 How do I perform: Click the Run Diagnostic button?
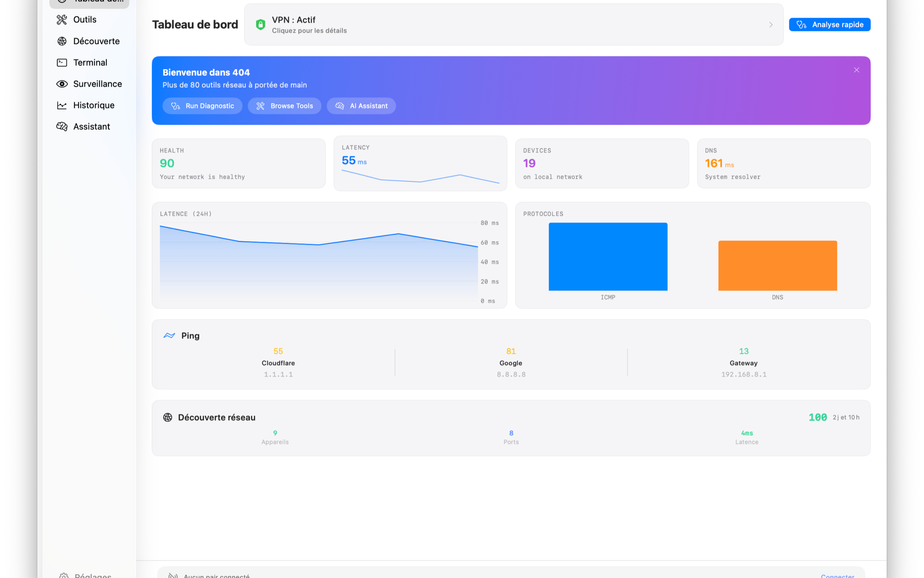click(x=202, y=106)
